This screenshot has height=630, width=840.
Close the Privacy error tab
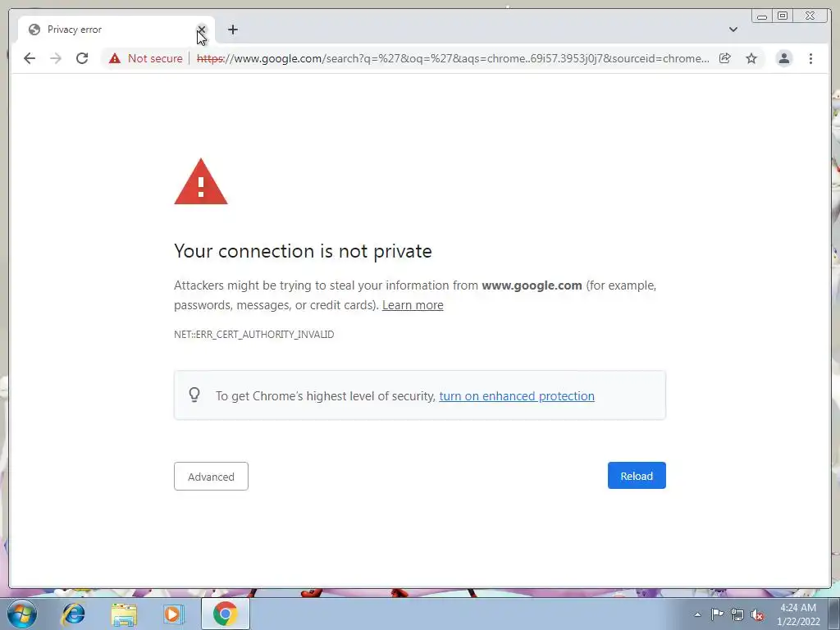point(202,30)
